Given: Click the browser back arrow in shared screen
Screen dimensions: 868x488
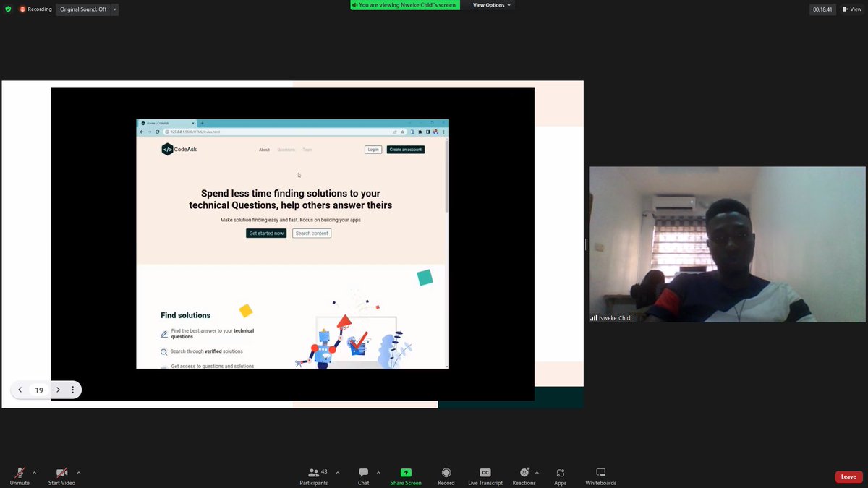Looking at the screenshot, I should pyautogui.click(x=142, y=132).
